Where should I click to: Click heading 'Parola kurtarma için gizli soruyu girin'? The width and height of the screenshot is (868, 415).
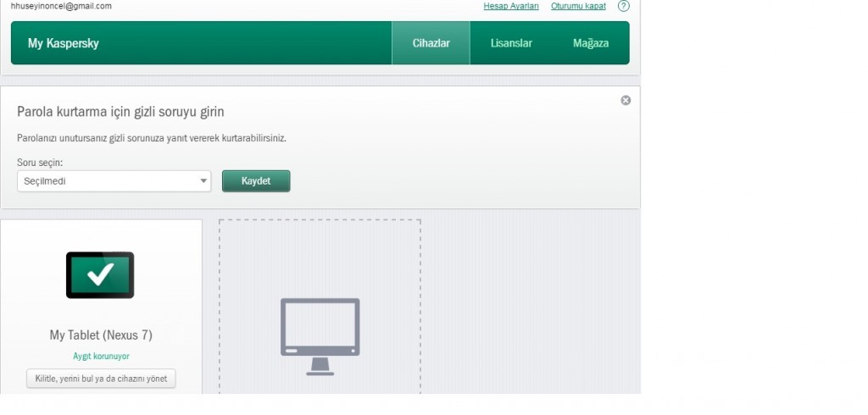coord(120,112)
